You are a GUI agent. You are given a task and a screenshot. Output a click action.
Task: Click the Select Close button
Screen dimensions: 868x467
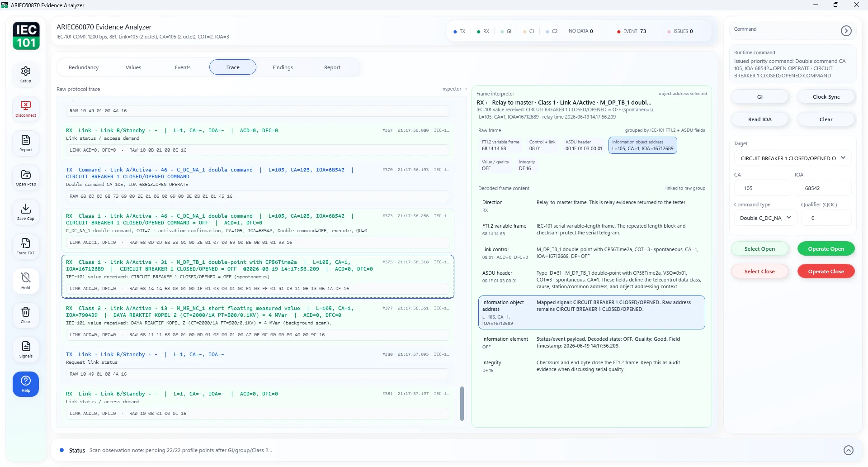[x=759, y=272]
